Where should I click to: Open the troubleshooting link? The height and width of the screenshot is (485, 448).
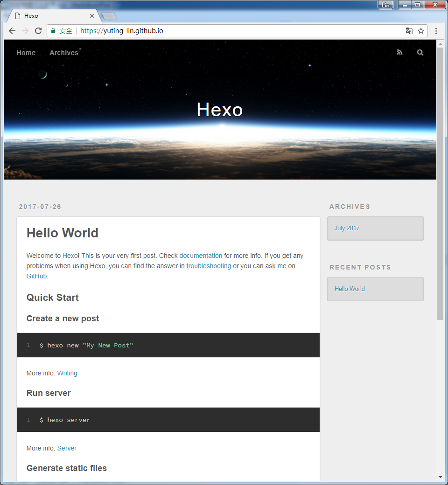click(209, 266)
